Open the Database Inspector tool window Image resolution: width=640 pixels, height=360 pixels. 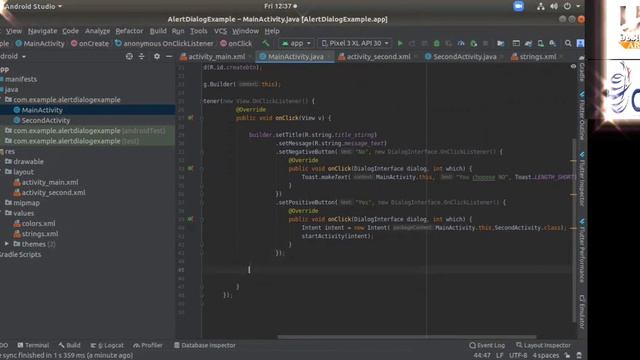(x=205, y=345)
